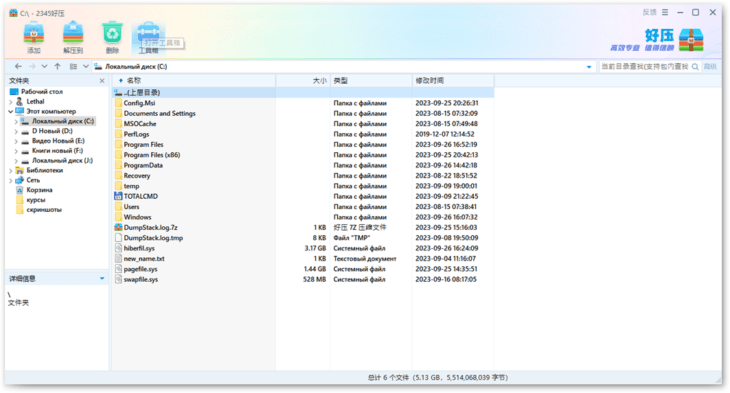Click the 高级 advanced search link
Viewport: 730px width, 393px height.
click(x=710, y=67)
